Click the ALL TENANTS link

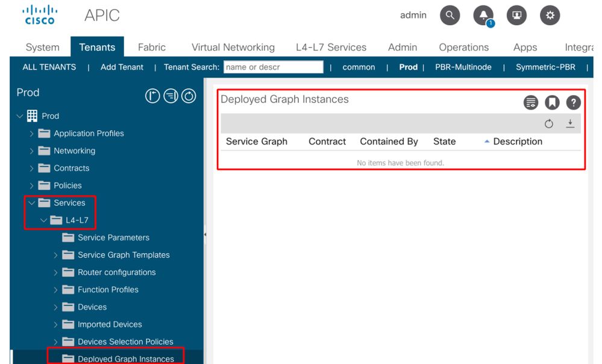49,67
